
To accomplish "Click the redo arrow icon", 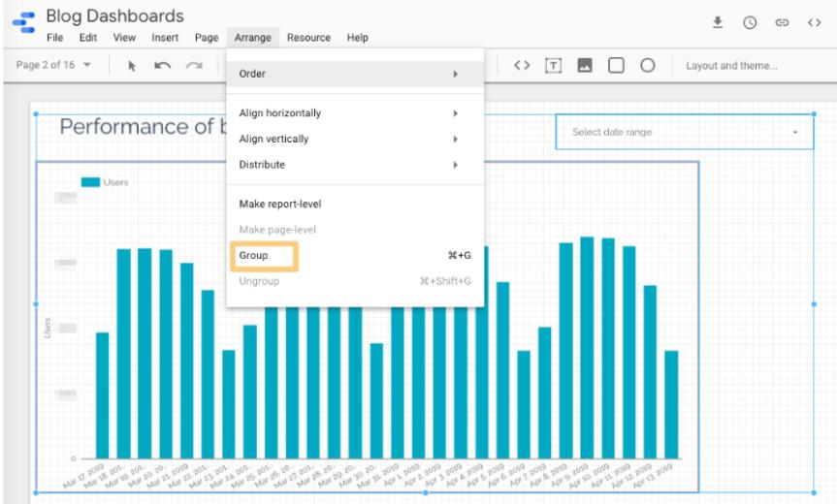I will tap(194, 66).
